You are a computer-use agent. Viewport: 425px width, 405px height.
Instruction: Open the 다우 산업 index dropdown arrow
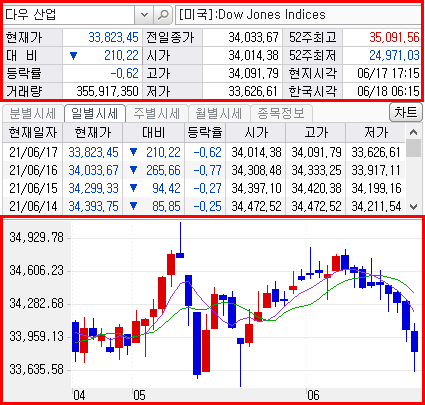[144, 15]
